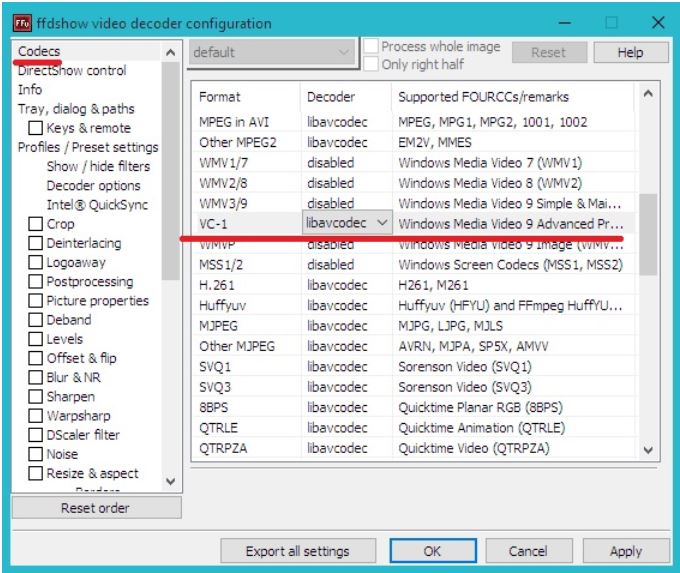Screen dimensions: 680x573
Task: Check Process whole image box
Action: (x=371, y=46)
